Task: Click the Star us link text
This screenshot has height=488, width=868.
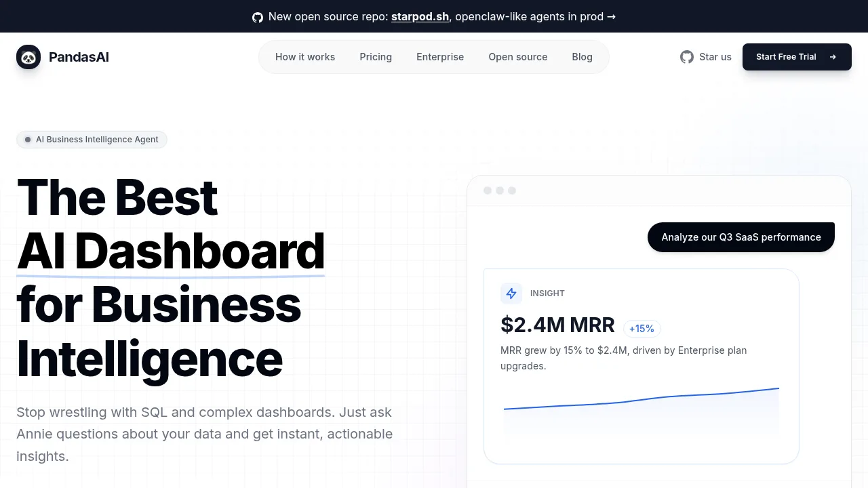Action: pos(715,57)
